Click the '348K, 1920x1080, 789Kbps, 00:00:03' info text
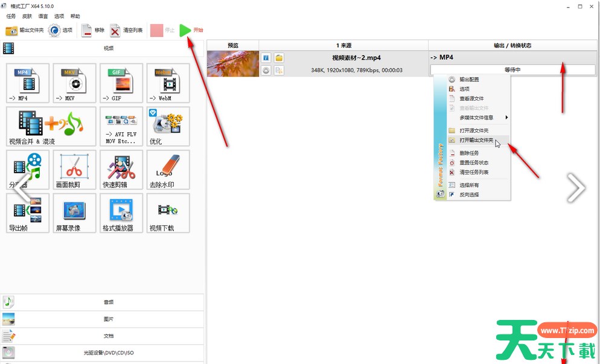Viewport: 600px width, 364px height. point(357,71)
